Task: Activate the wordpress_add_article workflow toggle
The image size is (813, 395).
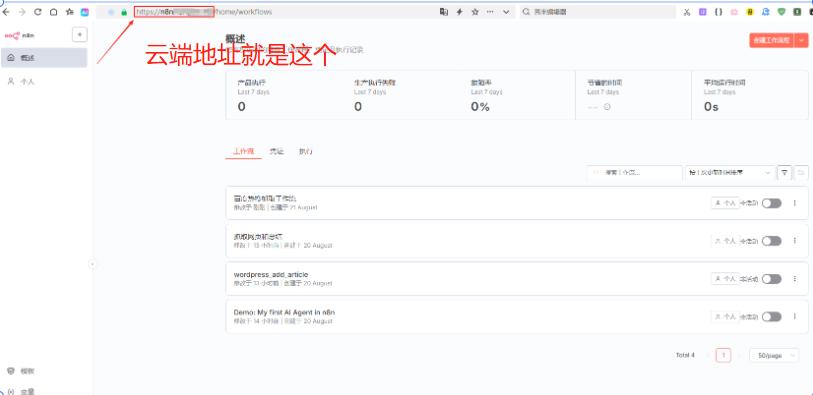Action: pyautogui.click(x=772, y=279)
